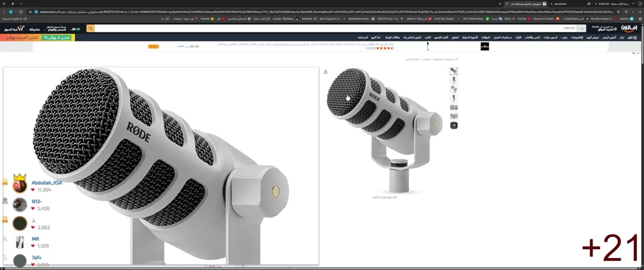Open 'الجوالات' mobiles menu item
Image resolution: width=644 pixels, height=270 pixels.
tap(486, 37)
